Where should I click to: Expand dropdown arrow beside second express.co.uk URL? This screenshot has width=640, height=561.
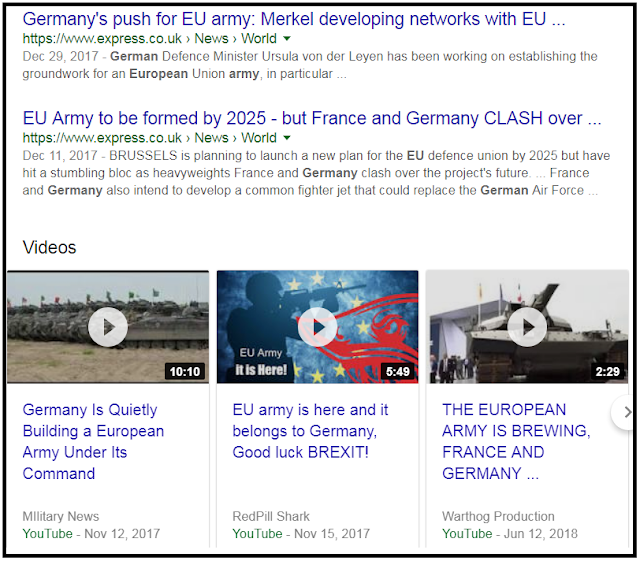pos(287,138)
